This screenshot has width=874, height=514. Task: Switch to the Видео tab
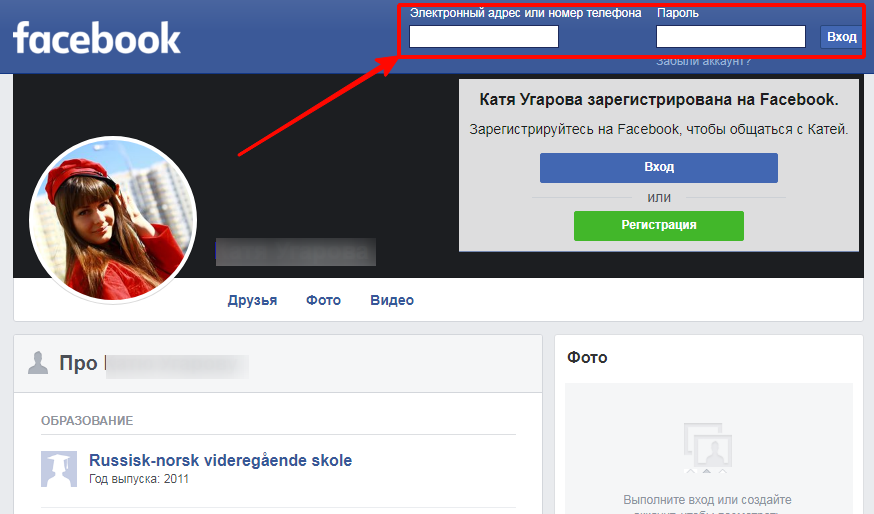pyautogui.click(x=391, y=300)
